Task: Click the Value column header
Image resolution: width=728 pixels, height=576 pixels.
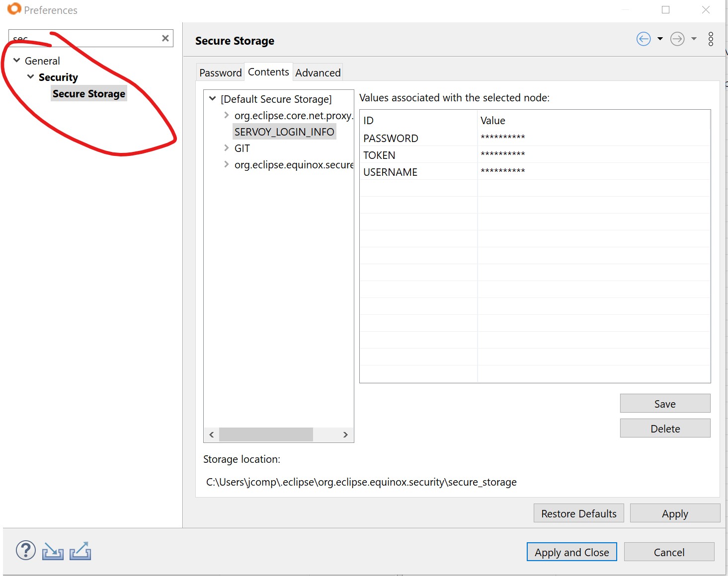Action: point(594,120)
